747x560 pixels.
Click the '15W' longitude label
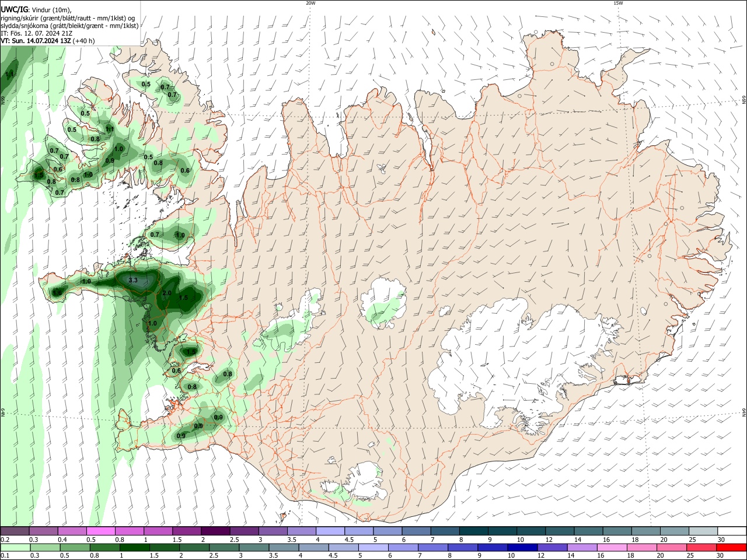618,3
